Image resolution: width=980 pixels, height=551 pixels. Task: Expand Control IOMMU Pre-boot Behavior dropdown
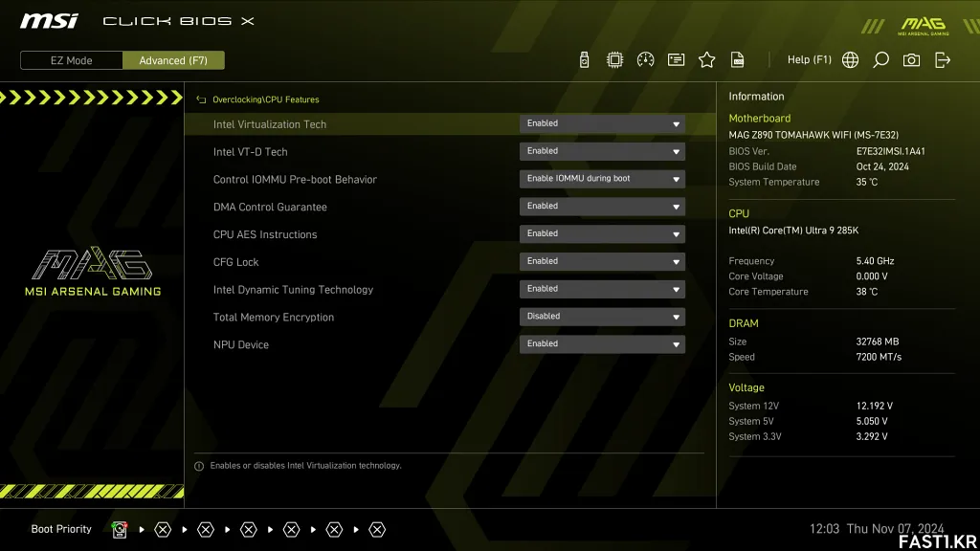coord(602,179)
